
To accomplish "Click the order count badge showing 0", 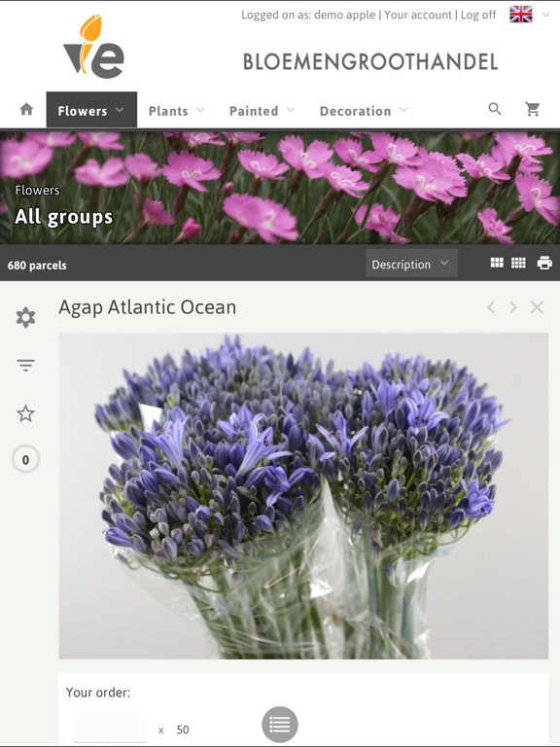I will (x=25, y=459).
